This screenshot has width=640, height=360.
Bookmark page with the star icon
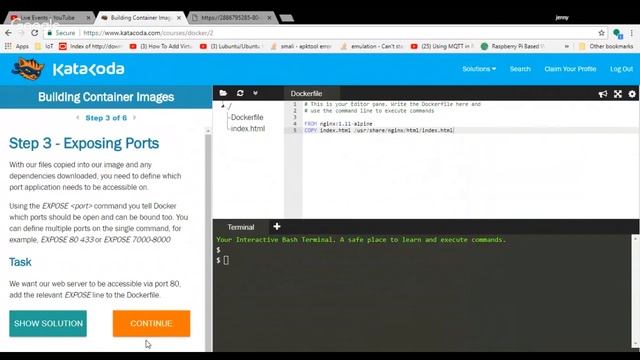click(x=601, y=33)
